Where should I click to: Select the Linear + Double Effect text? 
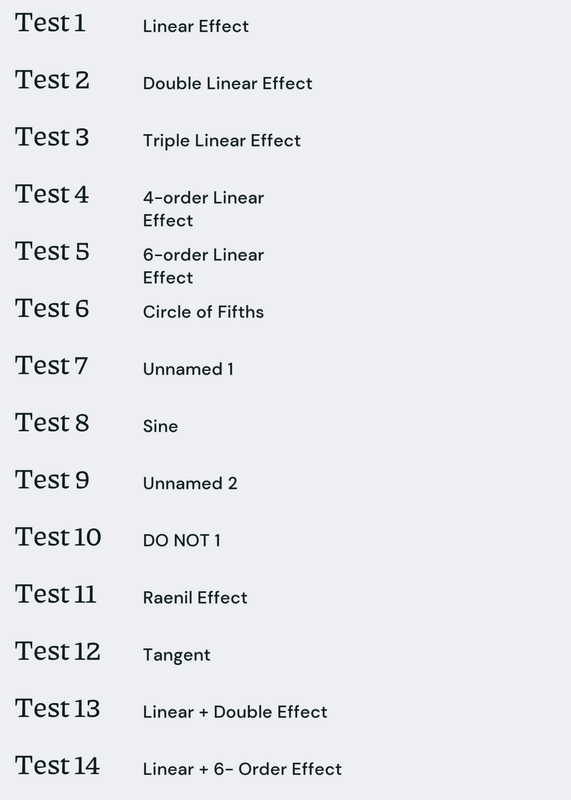(235, 712)
